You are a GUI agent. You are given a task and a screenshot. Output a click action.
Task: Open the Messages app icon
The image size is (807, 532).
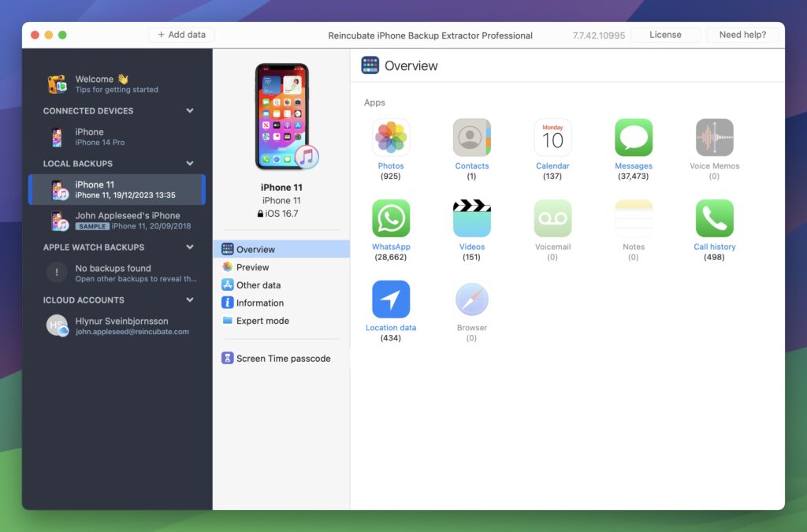[634, 138]
